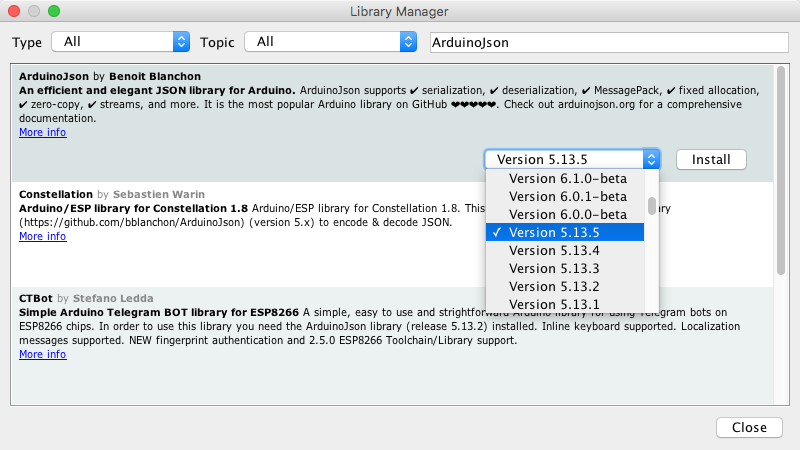
Task: Close the Library Manager dialog
Action: (x=749, y=427)
